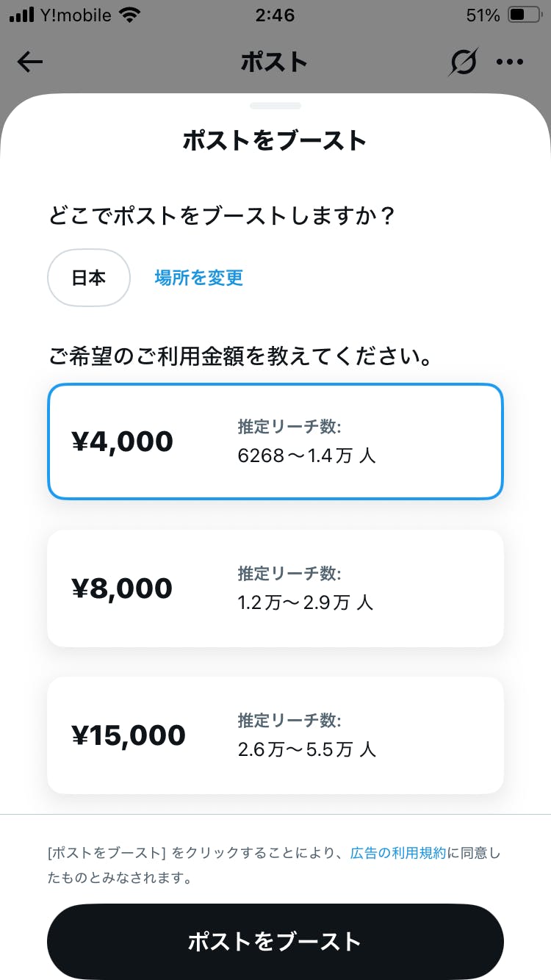Tap the Wi-Fi status icon
This screenshot has height=980, width=551.
[130, 15]
